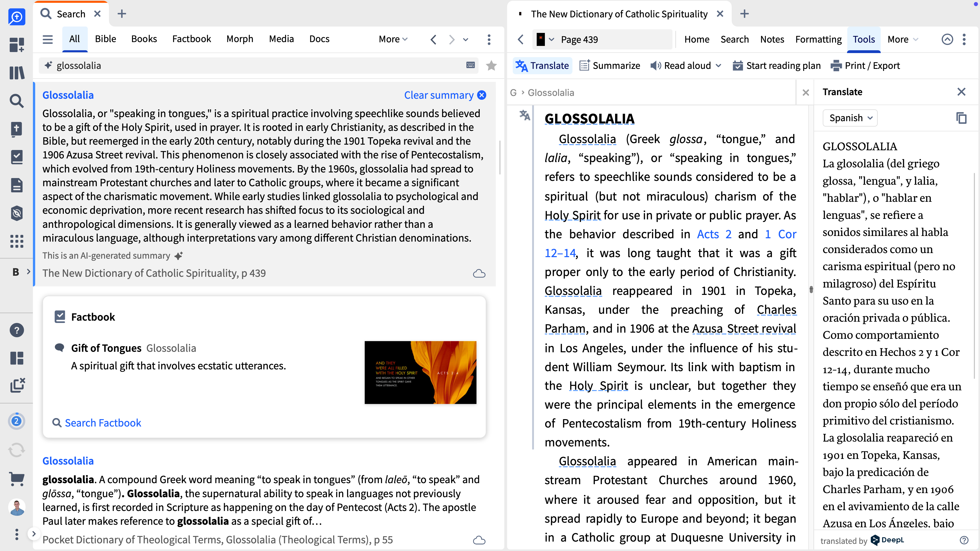
Task: Click Clear summary link
Action: 445,95
